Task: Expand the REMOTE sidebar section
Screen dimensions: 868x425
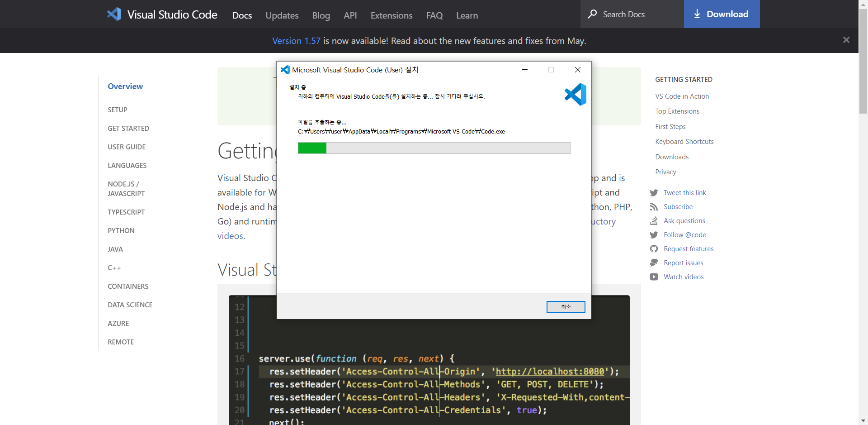Action: [x=121, y=342]
